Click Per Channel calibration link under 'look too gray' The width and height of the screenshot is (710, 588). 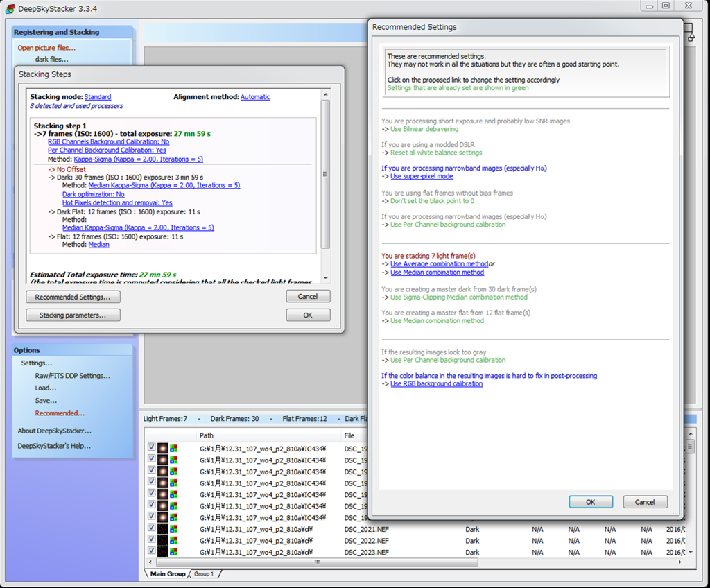(448, 360)
